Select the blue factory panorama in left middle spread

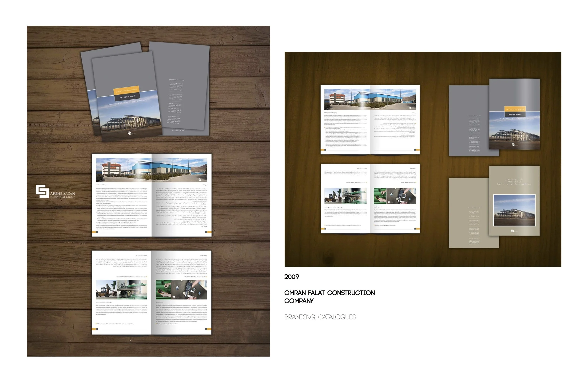coord(151,170)
